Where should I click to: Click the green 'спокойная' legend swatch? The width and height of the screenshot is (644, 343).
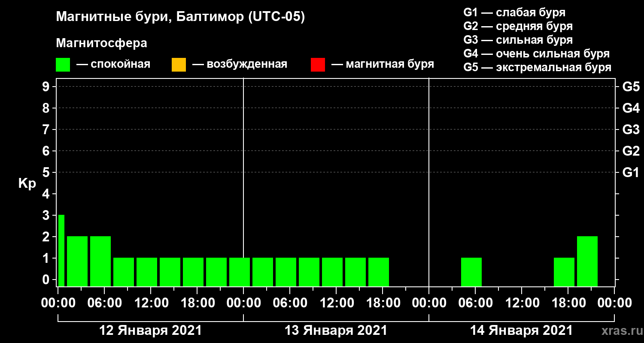coord(63,65)
